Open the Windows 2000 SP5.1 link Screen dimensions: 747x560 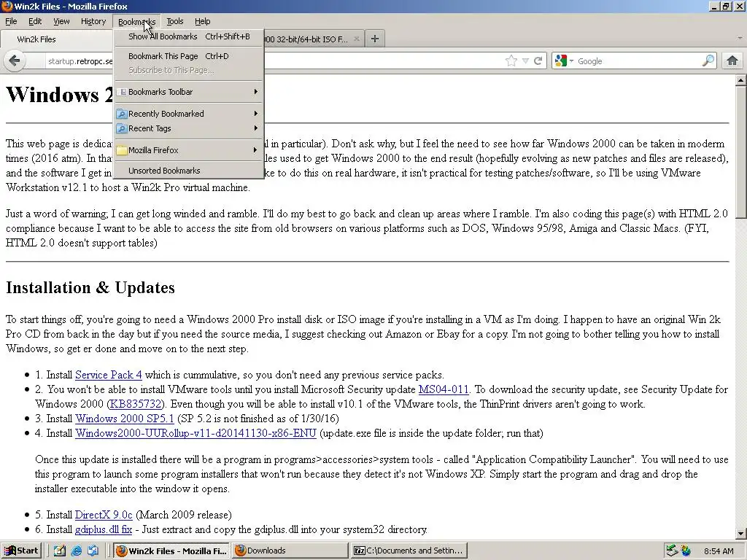pyautogui.click(x=124, y=419)
